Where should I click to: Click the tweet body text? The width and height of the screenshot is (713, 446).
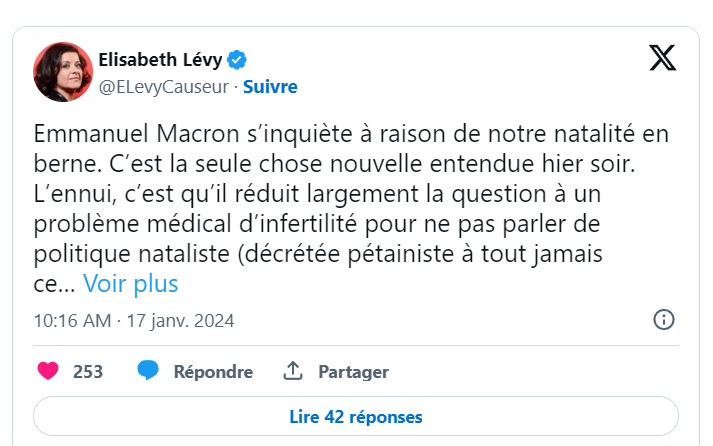(351, 209)
